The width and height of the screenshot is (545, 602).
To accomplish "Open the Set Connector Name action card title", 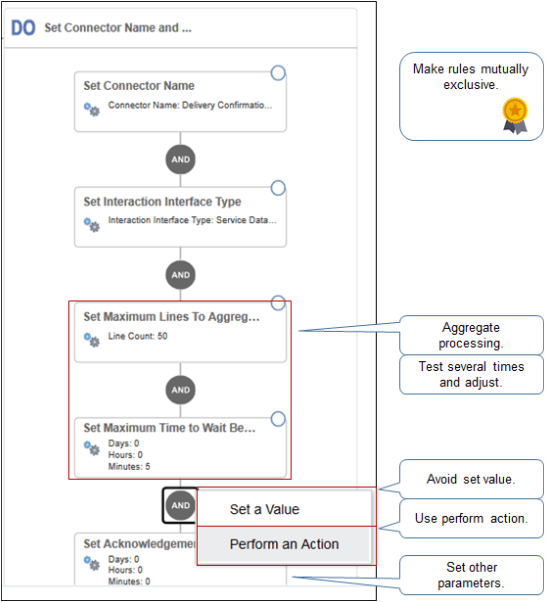I will 139,86.
